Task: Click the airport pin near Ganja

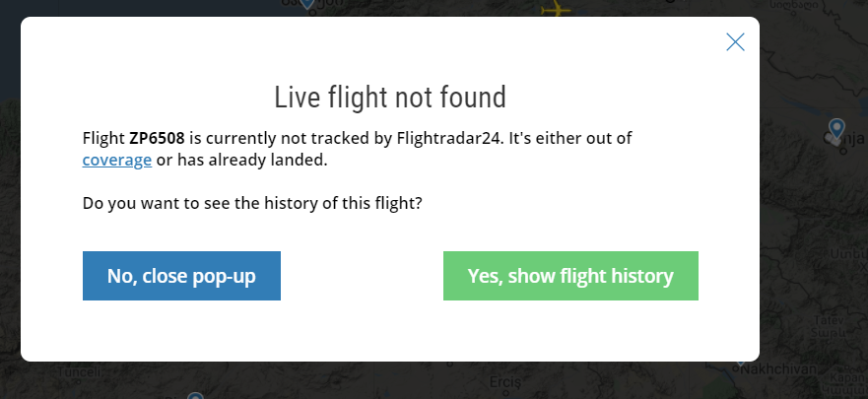Action: pos(836,129)
